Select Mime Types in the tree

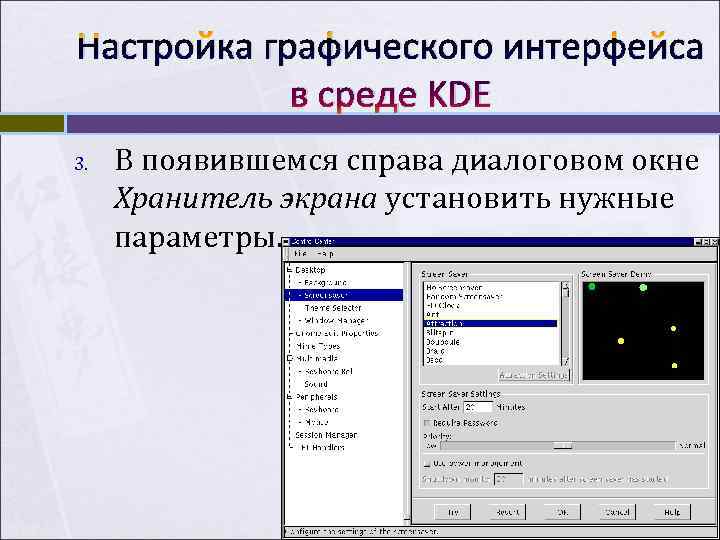pos(318,346)
